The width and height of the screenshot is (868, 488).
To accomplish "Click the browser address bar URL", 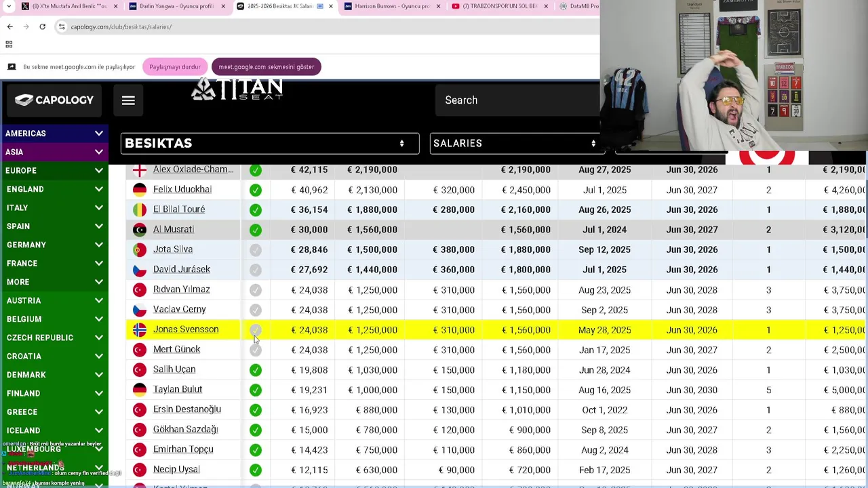I will [x=121, y=26].
